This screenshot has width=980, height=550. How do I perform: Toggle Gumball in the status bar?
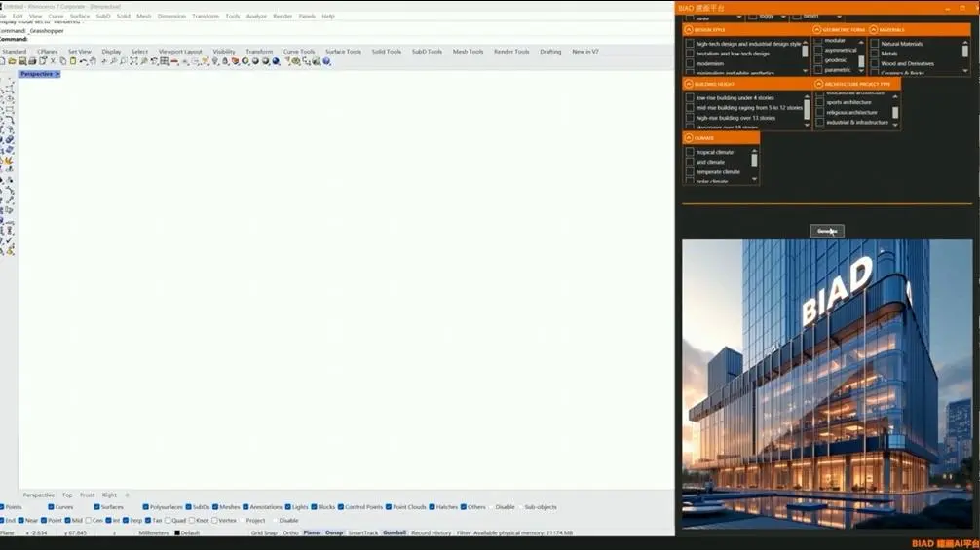(x=394, y=532)
